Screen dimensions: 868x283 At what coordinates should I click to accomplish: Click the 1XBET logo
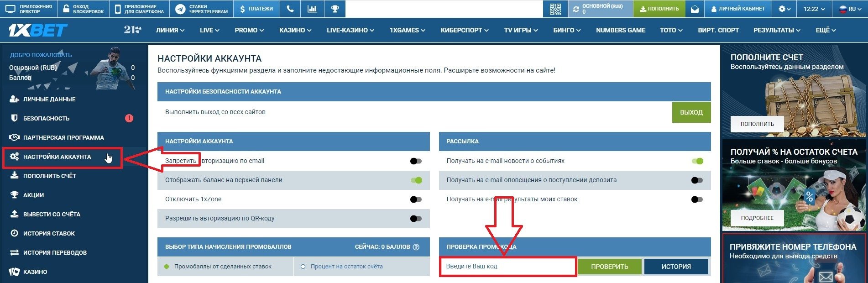[38, 30]
